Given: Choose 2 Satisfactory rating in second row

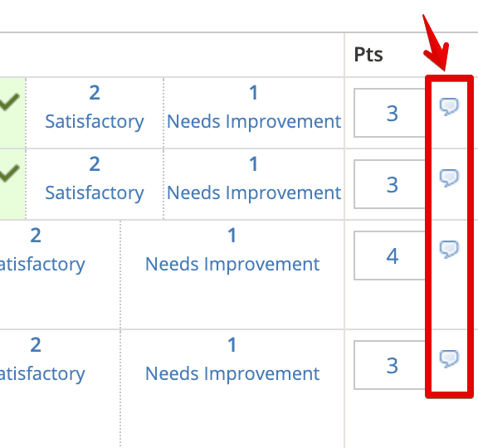Looking at the screenshot, I should (95, 178).
